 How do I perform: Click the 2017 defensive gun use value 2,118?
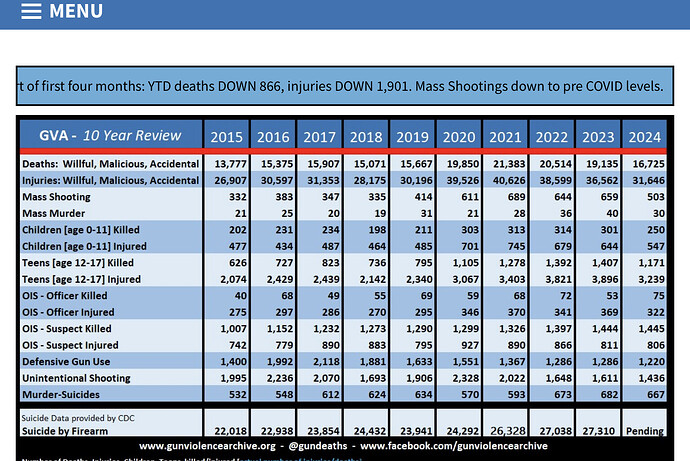[326, 362]
